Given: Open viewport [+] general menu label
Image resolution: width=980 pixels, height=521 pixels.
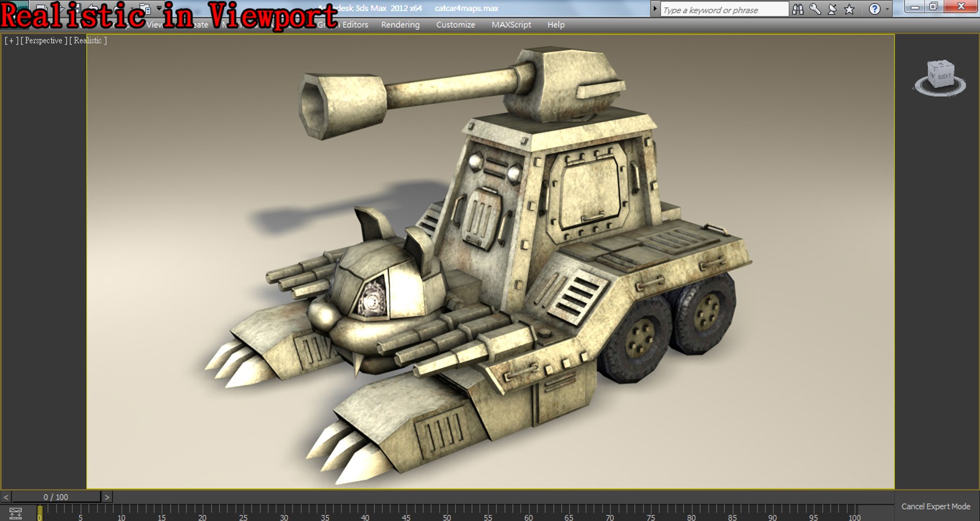Looking at the screenshot, I should [x=11, y=40].
